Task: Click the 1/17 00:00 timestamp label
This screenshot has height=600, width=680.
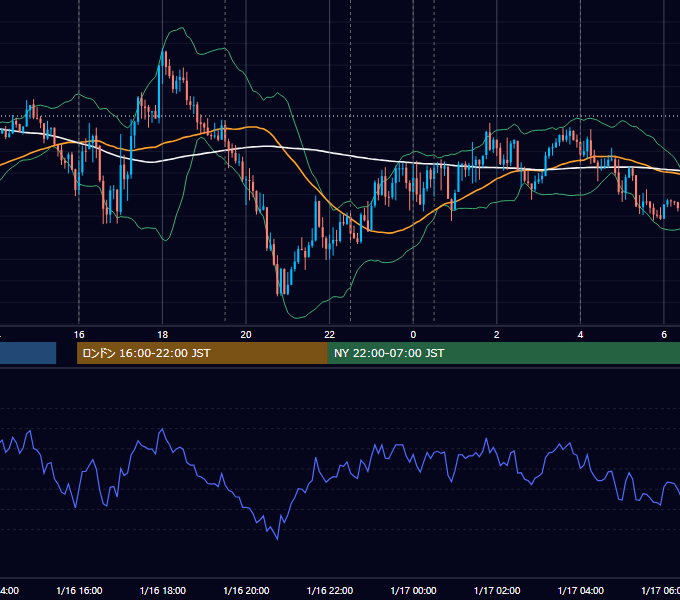Action: 413,590
